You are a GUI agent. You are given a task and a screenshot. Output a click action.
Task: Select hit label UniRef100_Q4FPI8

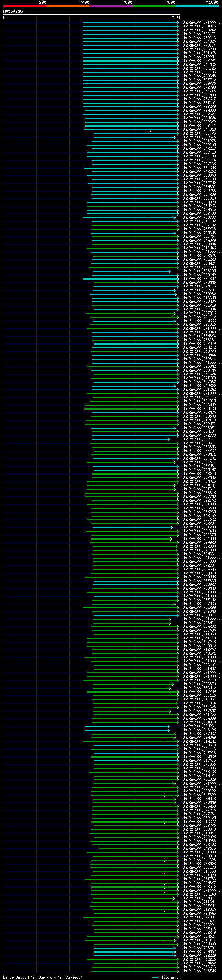click(x=199, y=753)
